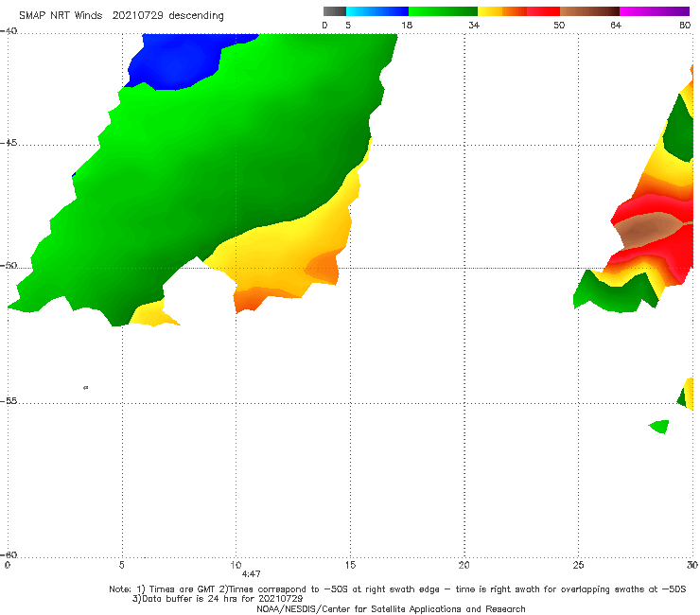The height and width of the screenshot is (615, 700).
Task: Click the latitude label '-45'
Action: point(9,143)
